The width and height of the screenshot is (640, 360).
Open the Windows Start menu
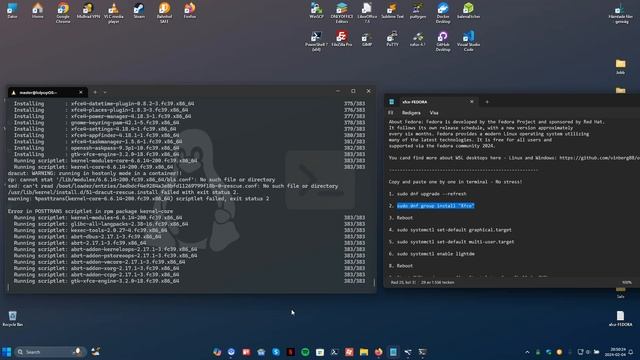click(x=7, y=352)
